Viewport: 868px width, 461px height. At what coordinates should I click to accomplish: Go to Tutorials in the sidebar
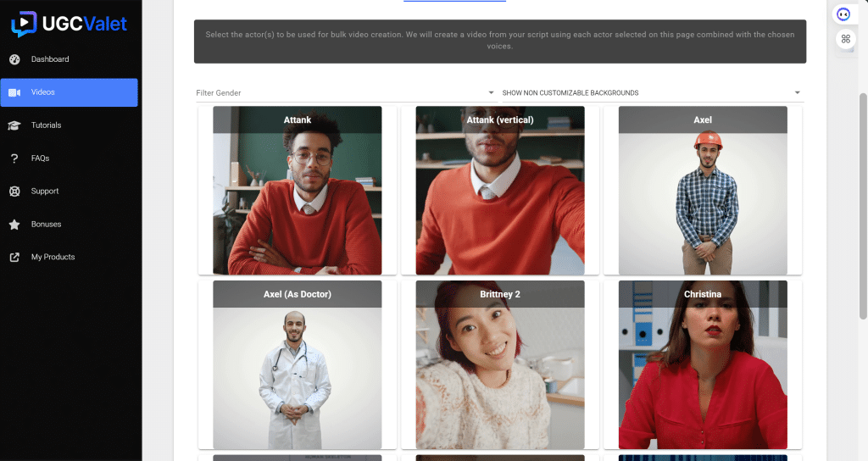(69, 125)
